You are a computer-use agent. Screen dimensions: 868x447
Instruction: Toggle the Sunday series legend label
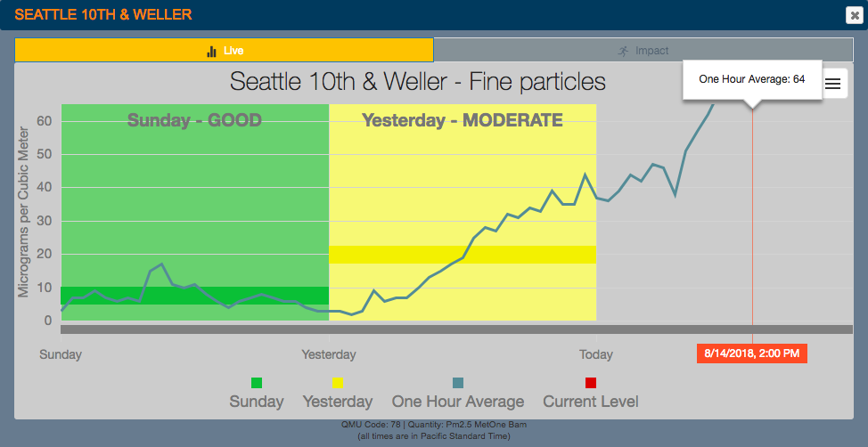(x=257, y=402)
